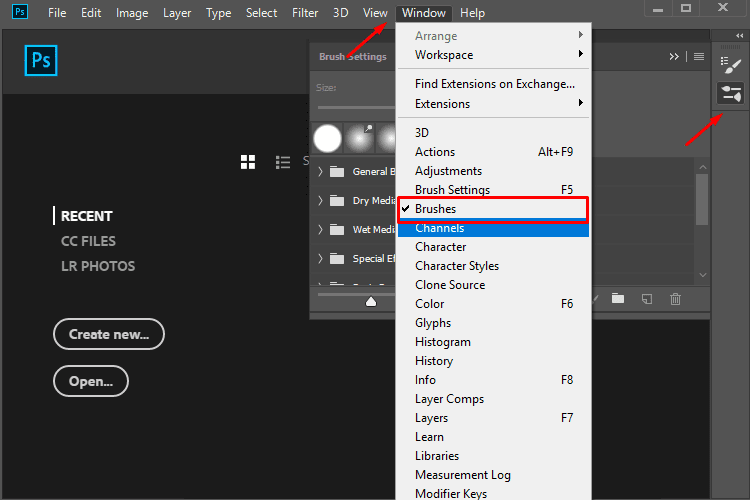Click the Create new... button
The width and height of the screenshot is (750, 500).
tap(109, 334)
